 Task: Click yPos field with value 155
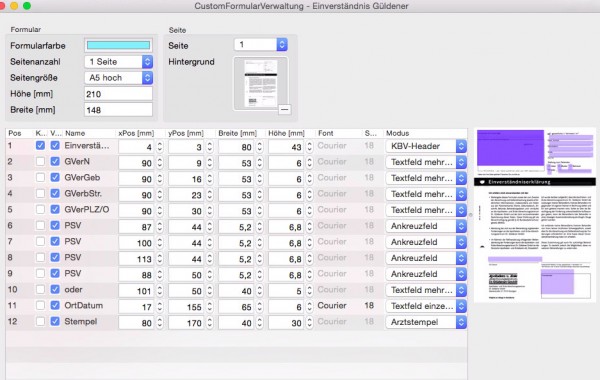186,307
